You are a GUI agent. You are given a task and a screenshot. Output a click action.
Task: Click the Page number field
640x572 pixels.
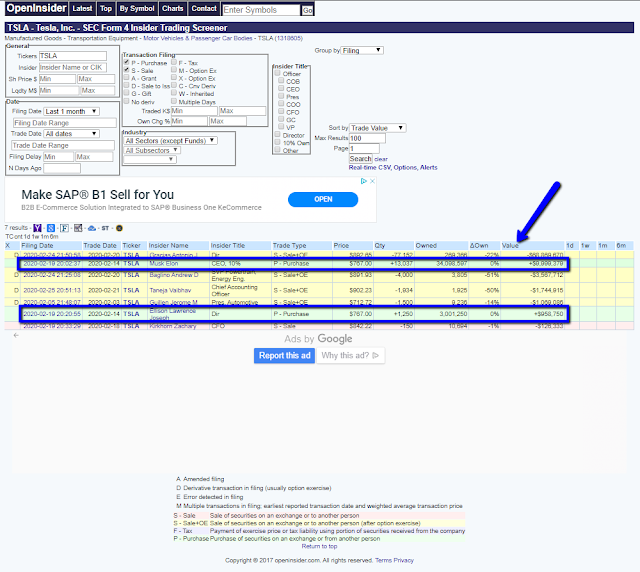364,149
